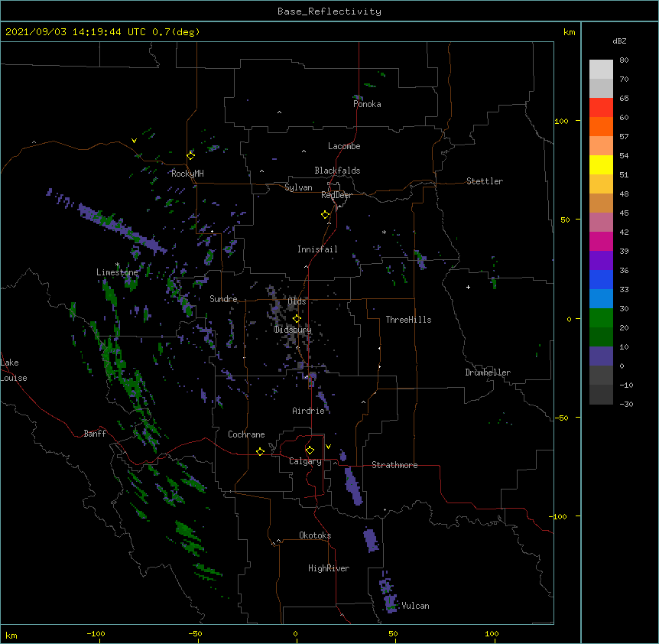
Task: Pick the mauve pink 42-45 dBZ swatch
Action: pos(601,222)
